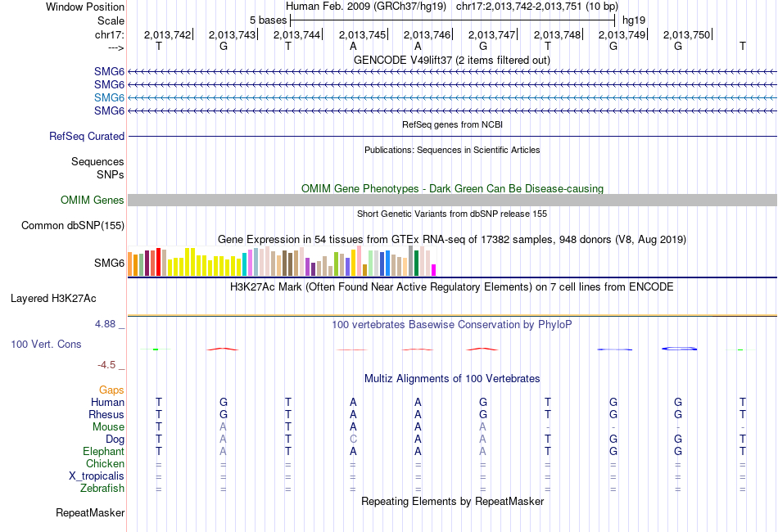Click the orange Gaps label
This screenshot has width=778, height=532.
pos(111,390)
